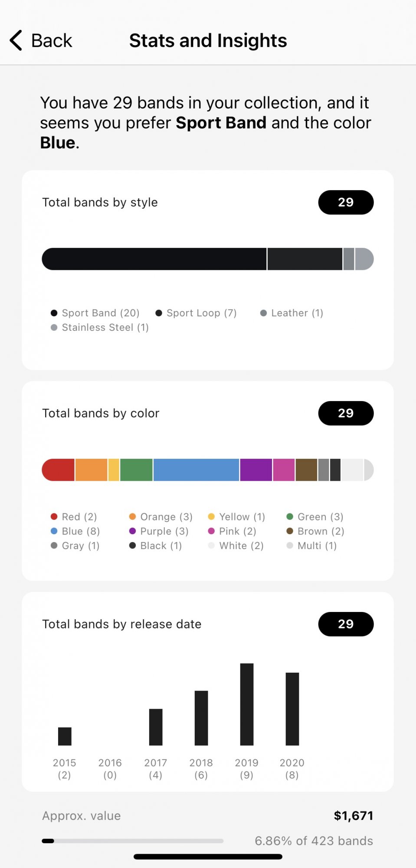
Task: Click the collection progress bar under Approx. value
Action: tap(133, 841)
